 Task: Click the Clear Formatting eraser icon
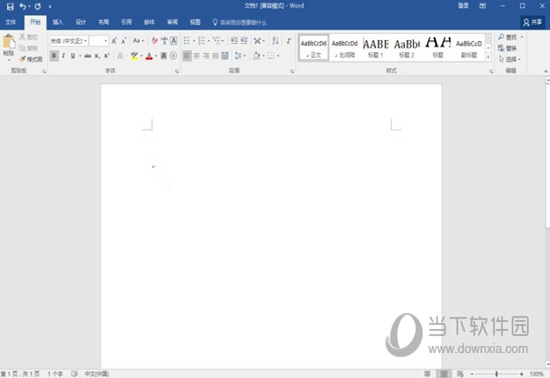point(154,41)
